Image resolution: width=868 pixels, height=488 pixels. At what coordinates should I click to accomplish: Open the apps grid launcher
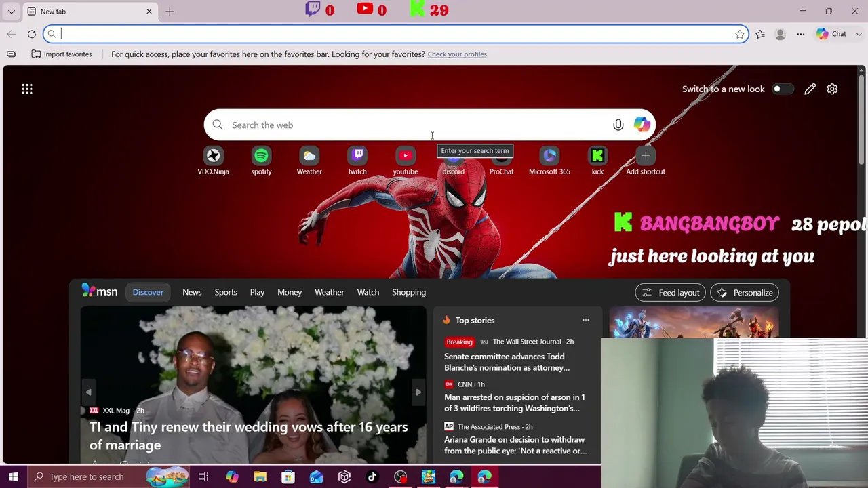pos(27,89)
